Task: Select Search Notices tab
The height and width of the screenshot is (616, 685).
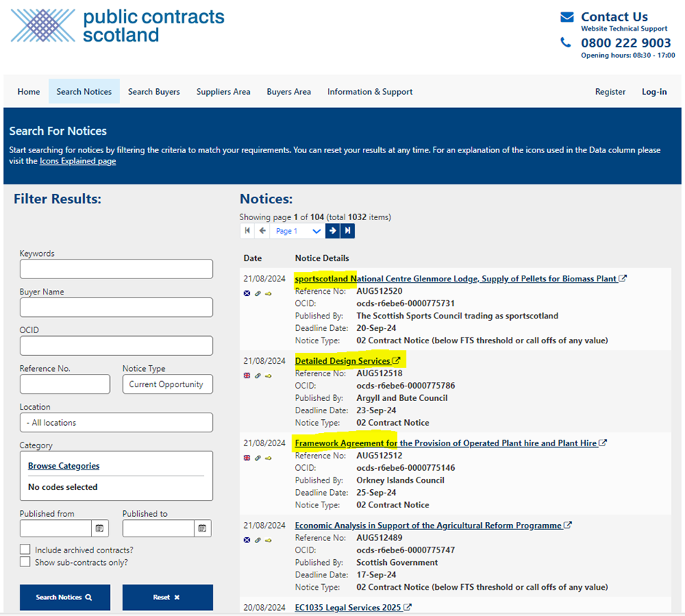Action: (x=84, y=92)
